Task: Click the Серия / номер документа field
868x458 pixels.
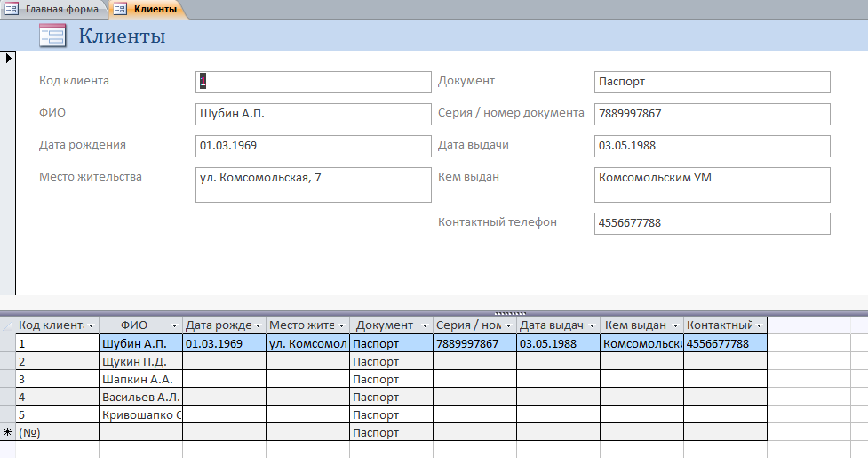Action: (713, 114)
